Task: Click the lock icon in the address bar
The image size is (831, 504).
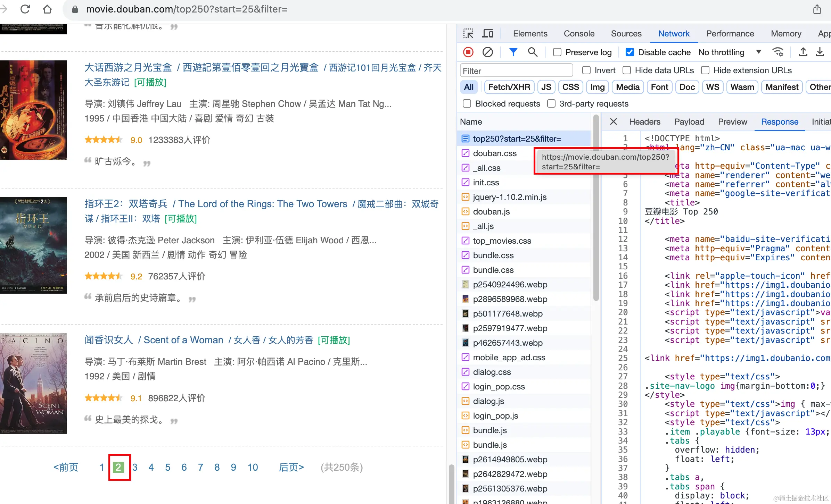Action: [75, 9]
